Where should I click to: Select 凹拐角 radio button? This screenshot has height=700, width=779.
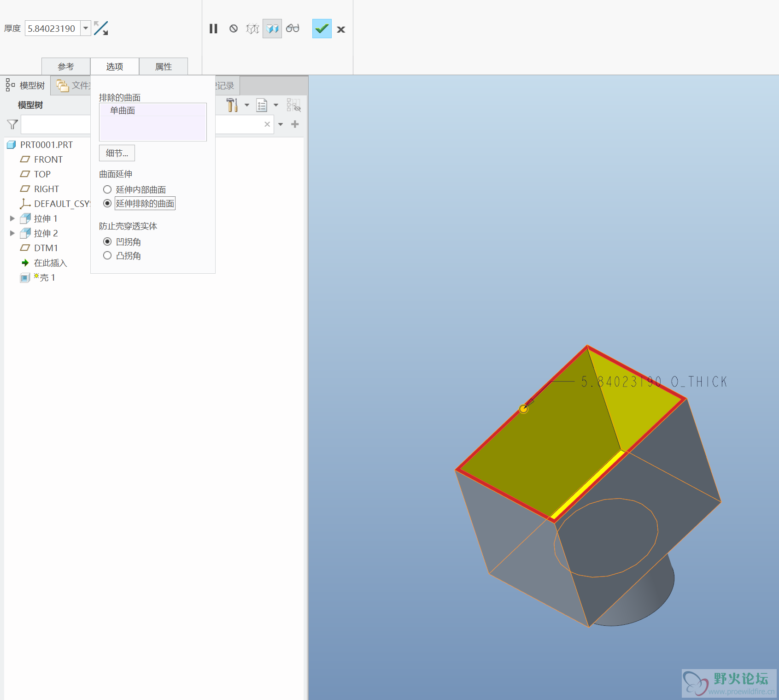click(x=107, y=241)
